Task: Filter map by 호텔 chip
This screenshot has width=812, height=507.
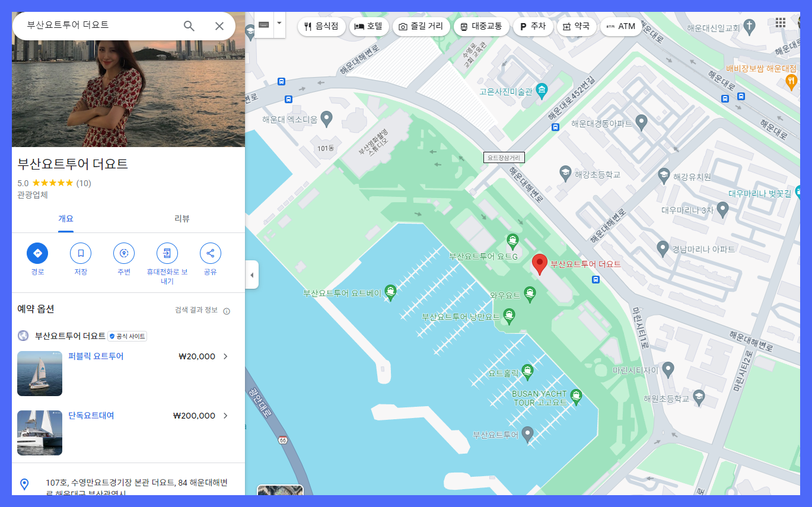Action: [x=369, y=26]
